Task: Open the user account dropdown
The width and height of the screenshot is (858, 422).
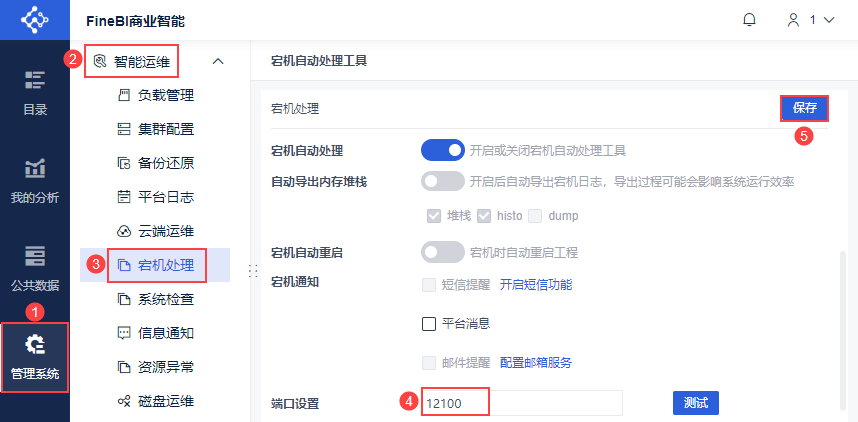Action: tap(811, 20)
